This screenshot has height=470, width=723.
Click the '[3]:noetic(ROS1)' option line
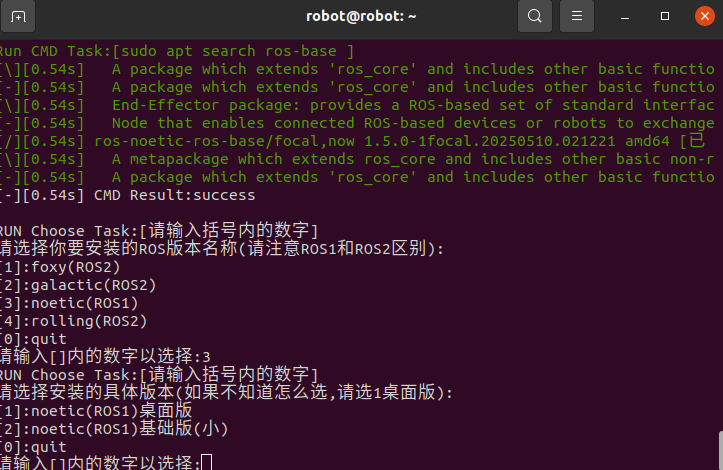[x=69, y=303]
